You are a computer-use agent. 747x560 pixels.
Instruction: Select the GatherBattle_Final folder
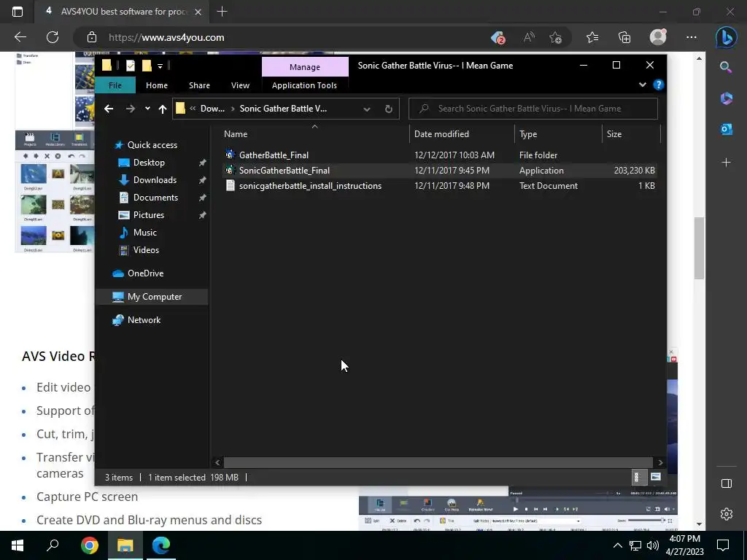274,155
